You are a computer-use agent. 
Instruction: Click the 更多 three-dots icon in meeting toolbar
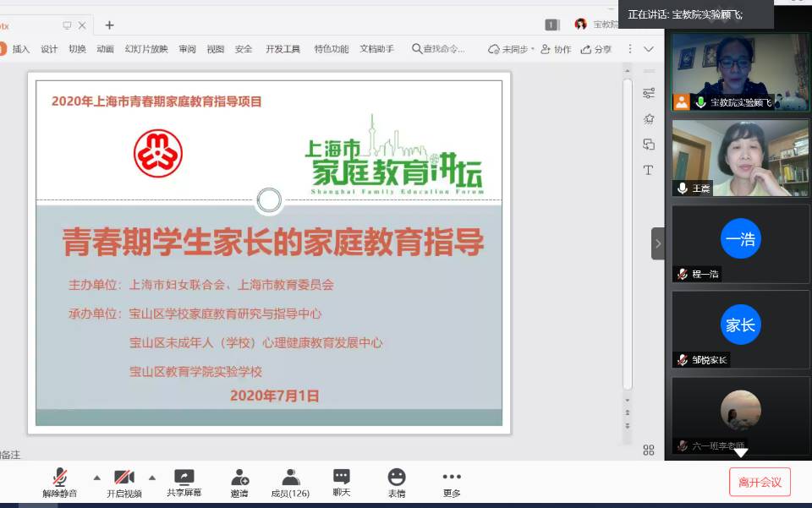(x=452, y=478)
